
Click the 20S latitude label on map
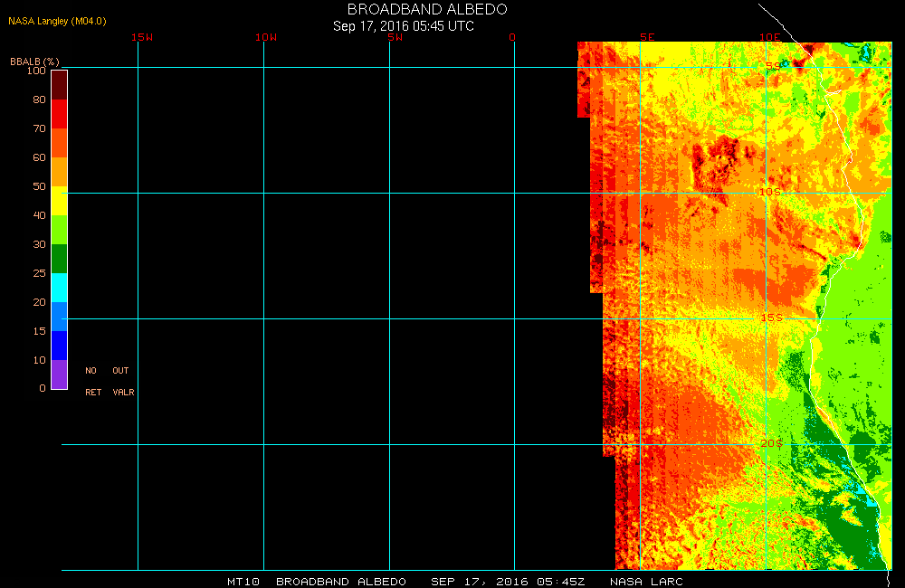tap(771, 443)
